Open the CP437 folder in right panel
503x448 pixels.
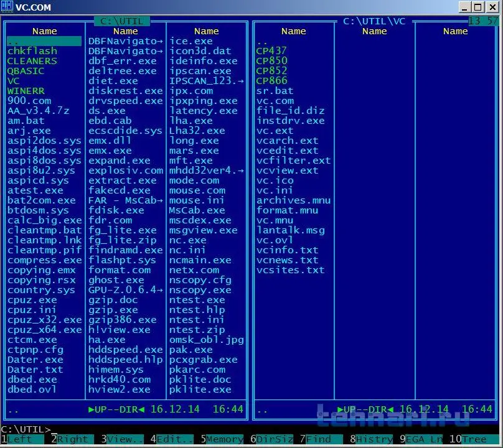click(x=271, y=51)
